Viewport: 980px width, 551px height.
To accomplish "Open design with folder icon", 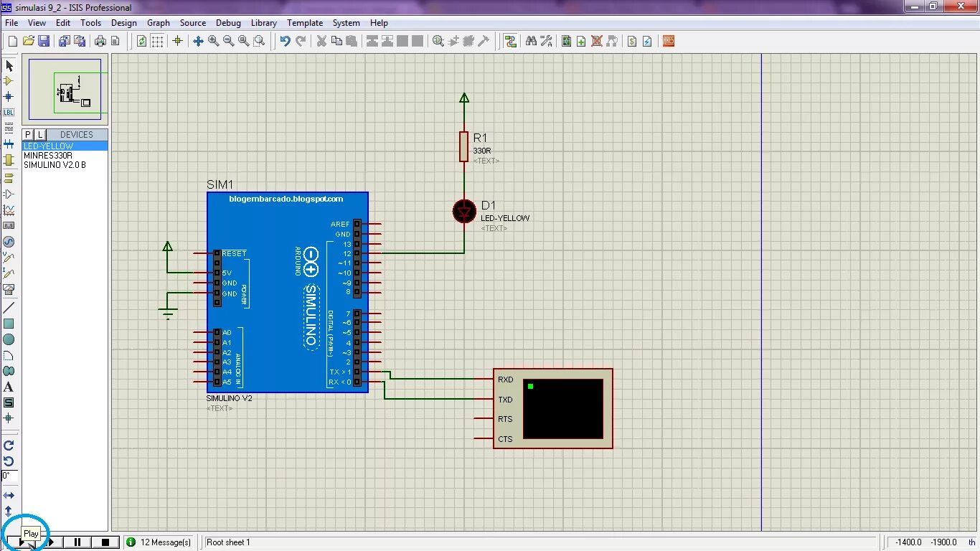I will 28,41.
